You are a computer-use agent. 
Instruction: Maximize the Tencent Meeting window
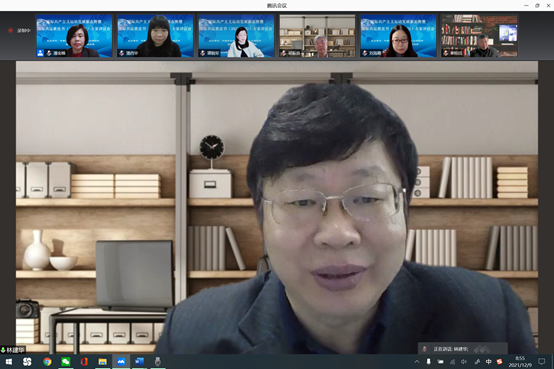[537, 5]
